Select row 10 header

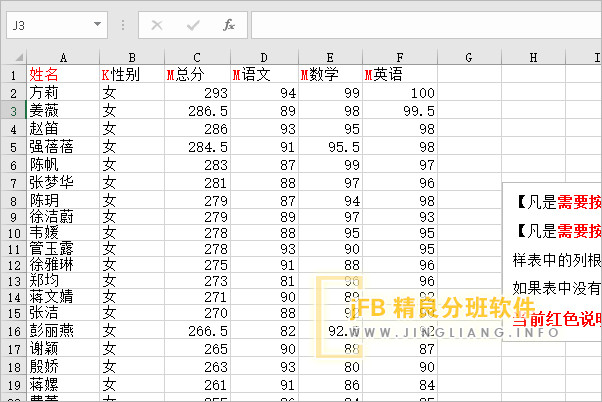point(14,233)
